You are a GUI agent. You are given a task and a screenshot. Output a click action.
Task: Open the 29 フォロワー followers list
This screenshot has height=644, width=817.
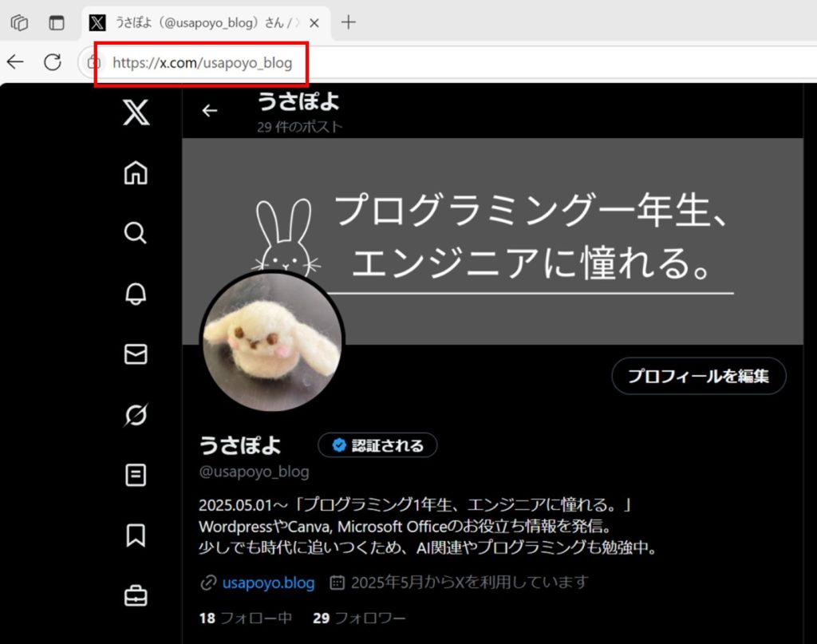pos(359,618)
